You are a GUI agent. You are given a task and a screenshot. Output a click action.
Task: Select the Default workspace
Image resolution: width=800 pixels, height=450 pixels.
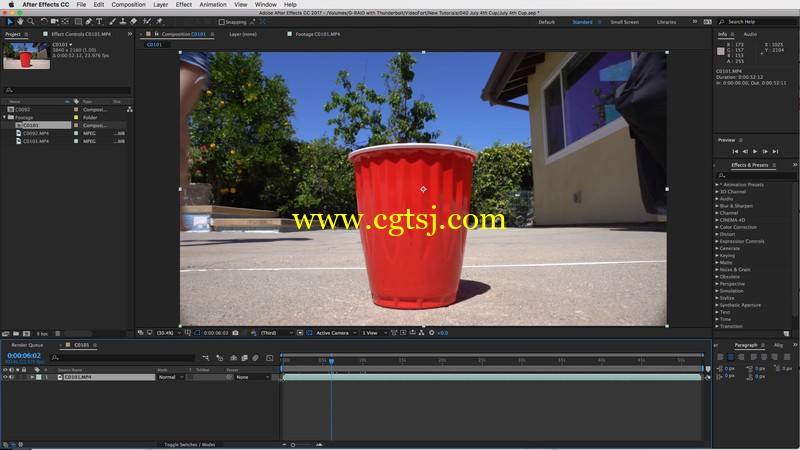coord(546,22)
